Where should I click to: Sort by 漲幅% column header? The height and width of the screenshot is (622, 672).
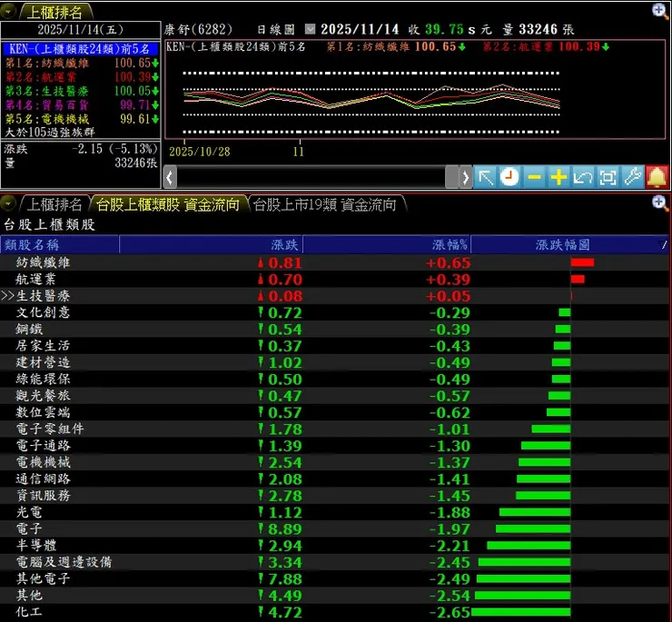click(x=387, y=245)
